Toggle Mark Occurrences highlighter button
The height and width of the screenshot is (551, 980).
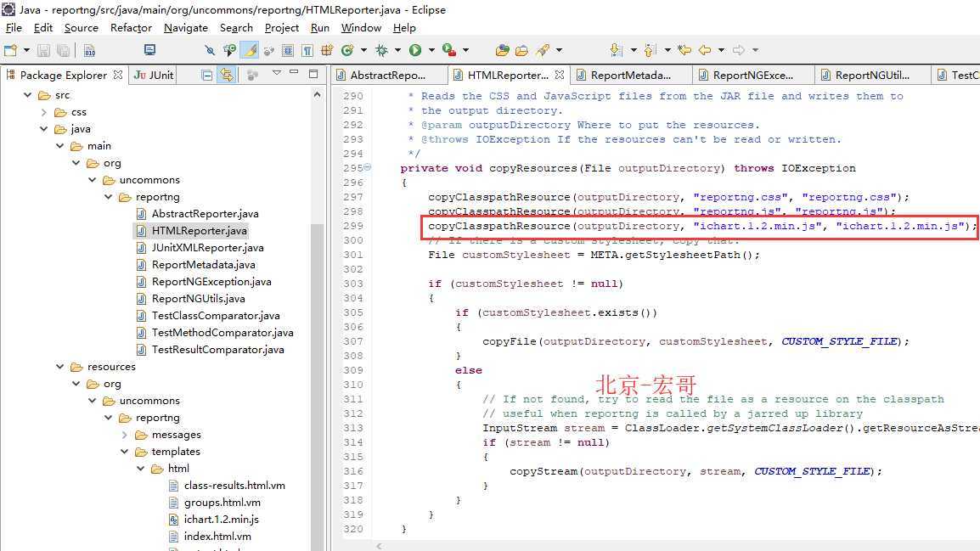(x=250, y=50)
